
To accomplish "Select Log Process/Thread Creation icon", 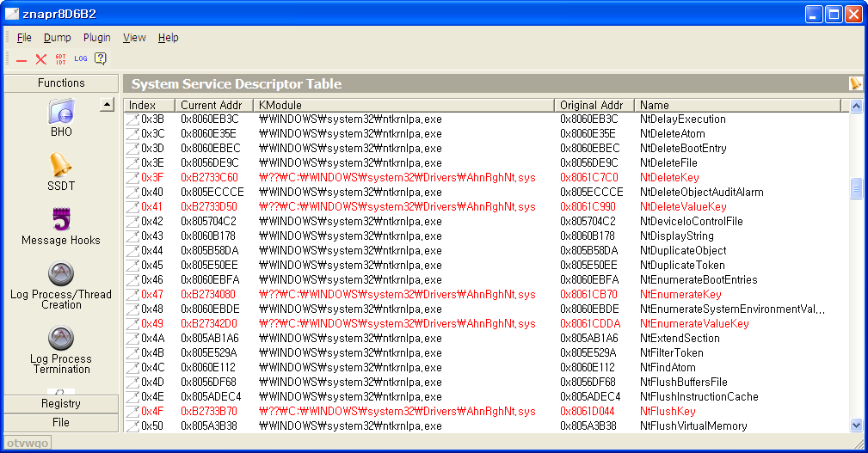I will click(x=61, y=274).
